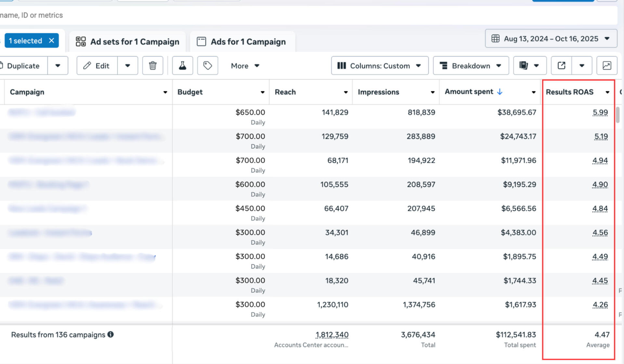Open the charts view icon

(x=606, y=66)
